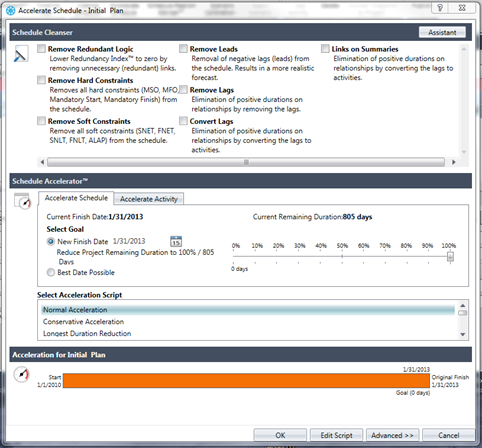Screen dimensions: 482x448
Task: Select the New Finish Date radio button
Action: point(51,241)
